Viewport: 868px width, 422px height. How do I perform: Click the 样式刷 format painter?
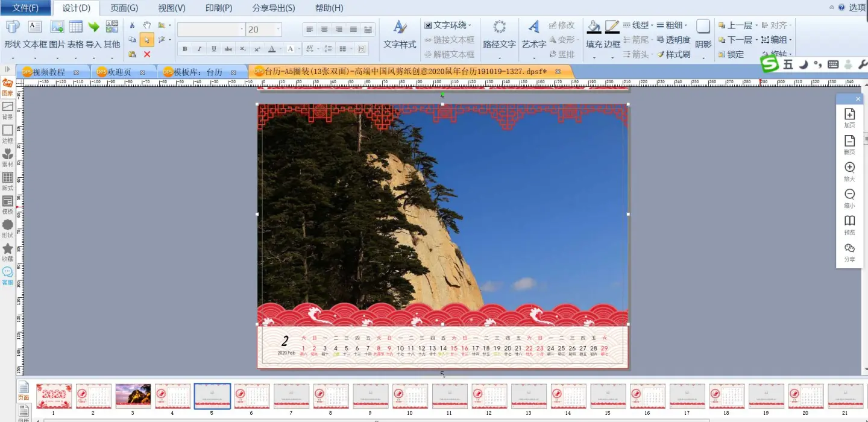(x=673, y=54)
